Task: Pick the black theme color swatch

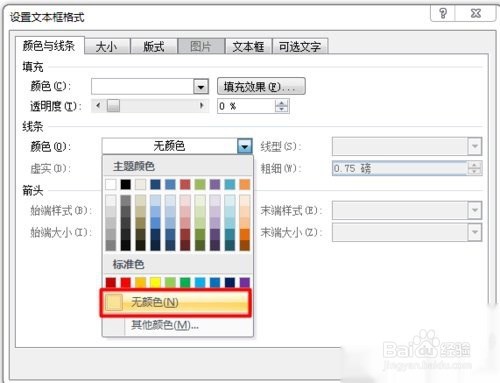Action: [126, 184]
